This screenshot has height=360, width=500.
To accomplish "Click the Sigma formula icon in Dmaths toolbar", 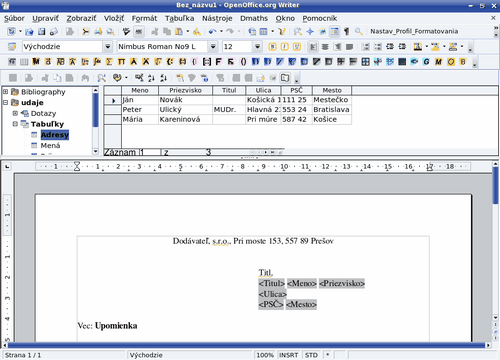I will tap(109, 62).
